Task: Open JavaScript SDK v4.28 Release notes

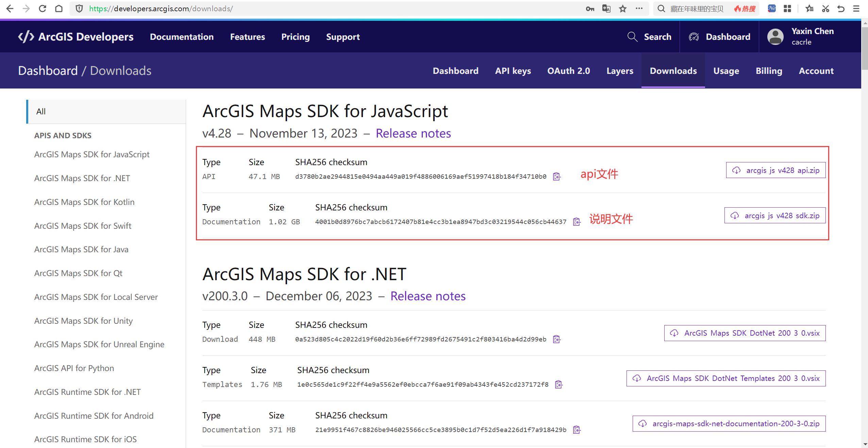Action: pyautogui.click(x=413, y=133)
